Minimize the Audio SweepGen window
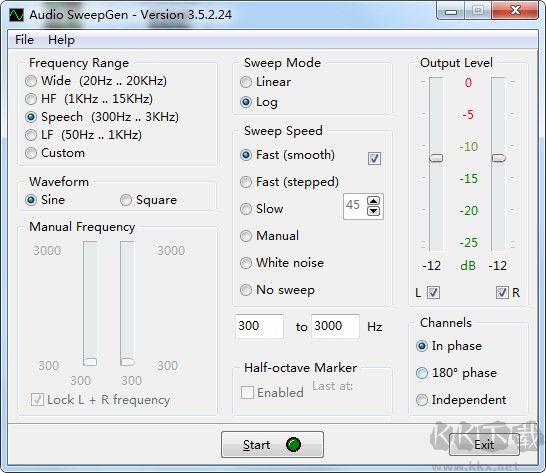The image size is (546, 473). (451, 11)
